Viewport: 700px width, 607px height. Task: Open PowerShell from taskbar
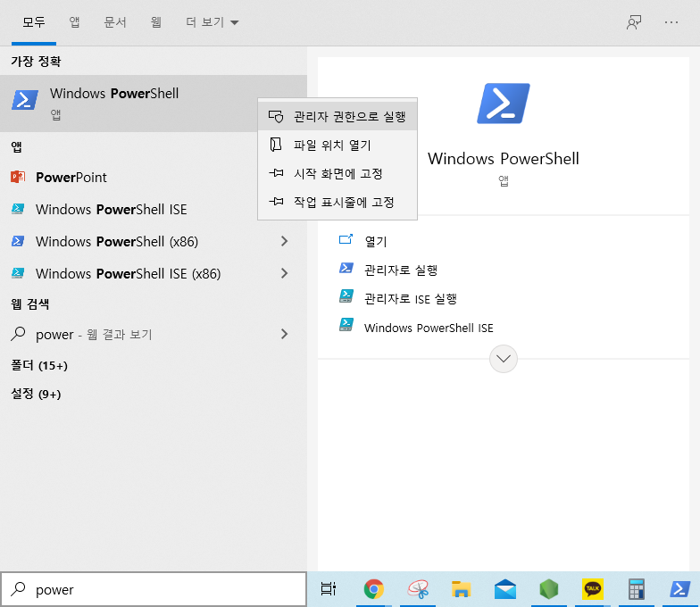click(x=679, y=589)
